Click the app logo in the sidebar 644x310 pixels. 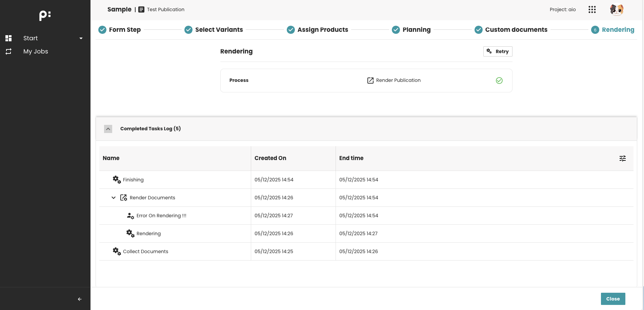pyautogui.click(x=45, y=15)
